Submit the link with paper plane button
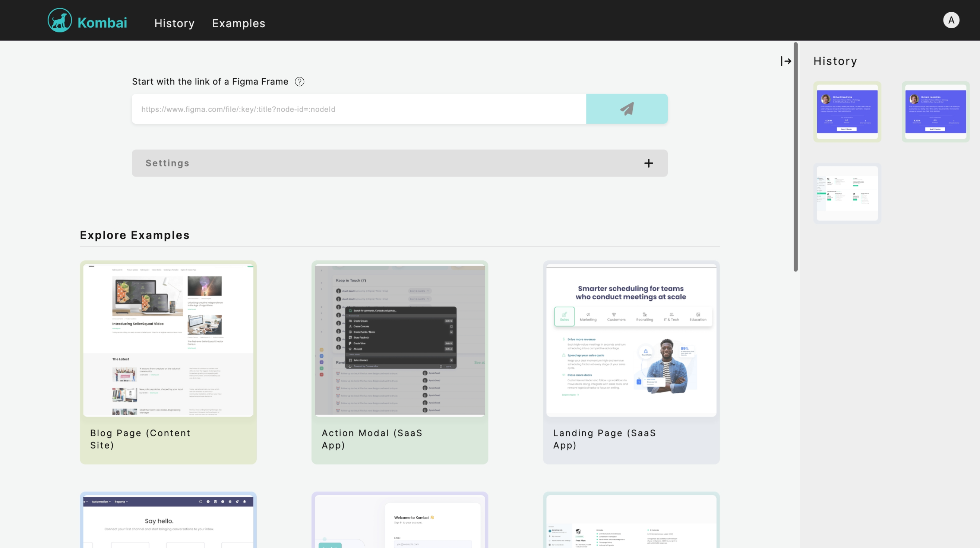This screenshot has height=548, width=980. (627, 109)
